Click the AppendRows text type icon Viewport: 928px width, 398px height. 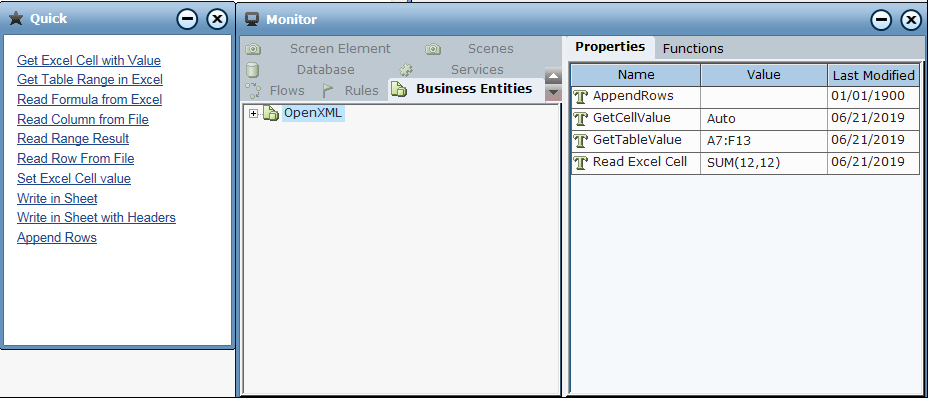tap(581, 97)
